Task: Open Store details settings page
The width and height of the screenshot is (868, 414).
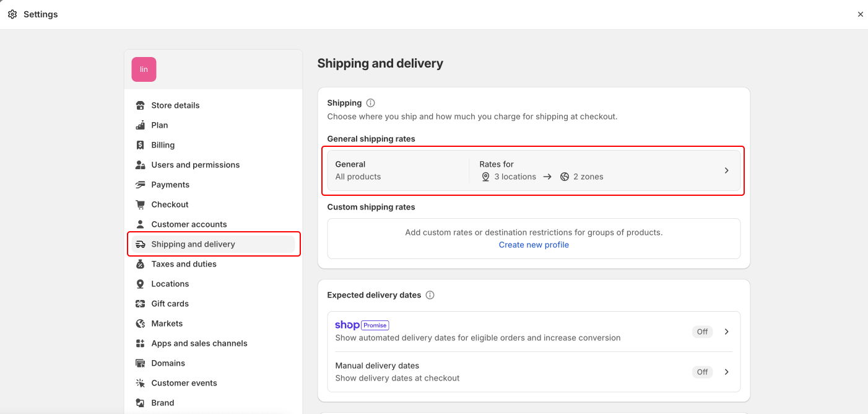Action: click(x=213, y=105)
